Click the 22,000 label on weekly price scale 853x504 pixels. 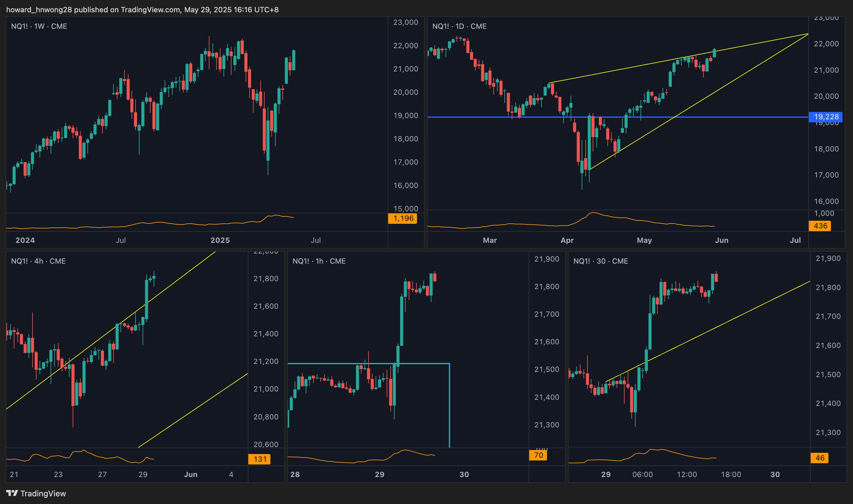pos(405,45)
